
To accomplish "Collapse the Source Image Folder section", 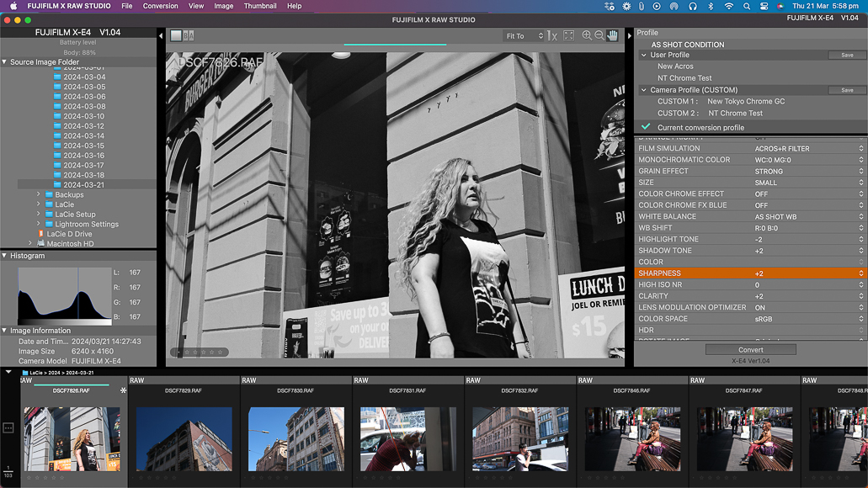I will tap(4, 62).
